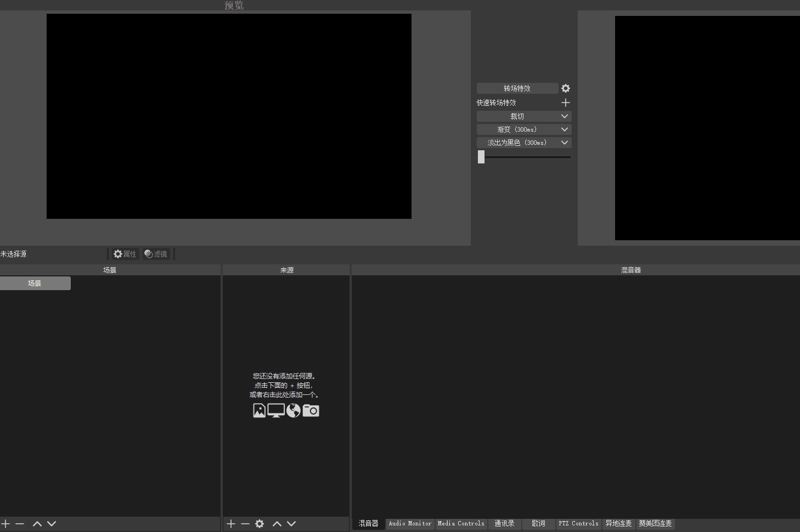
Task: Add an image source via picture icon
Action: (259, 410)
